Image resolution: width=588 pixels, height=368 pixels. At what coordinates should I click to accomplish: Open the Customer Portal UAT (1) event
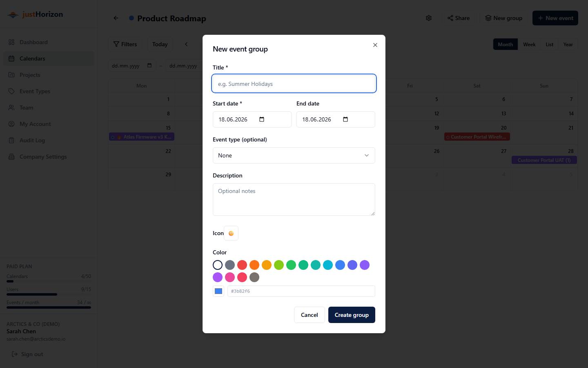coord(544,160)
